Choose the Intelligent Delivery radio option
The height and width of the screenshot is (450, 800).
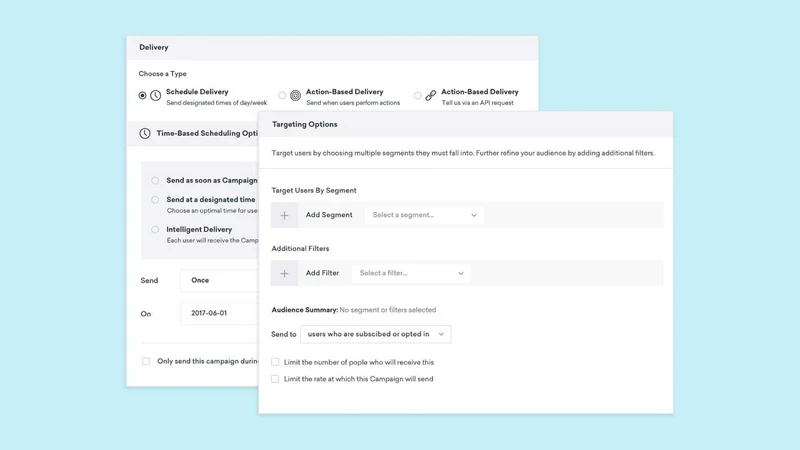[155, 230]
